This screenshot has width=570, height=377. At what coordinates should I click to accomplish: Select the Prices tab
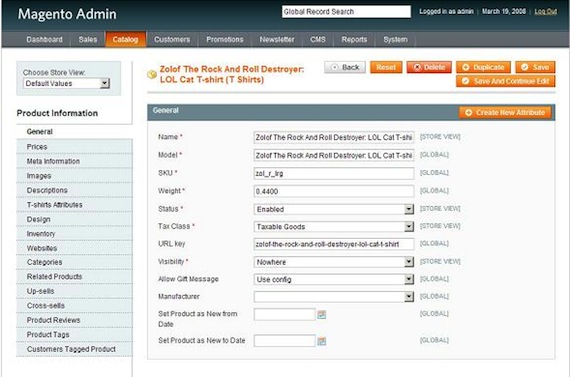point(74,147)
